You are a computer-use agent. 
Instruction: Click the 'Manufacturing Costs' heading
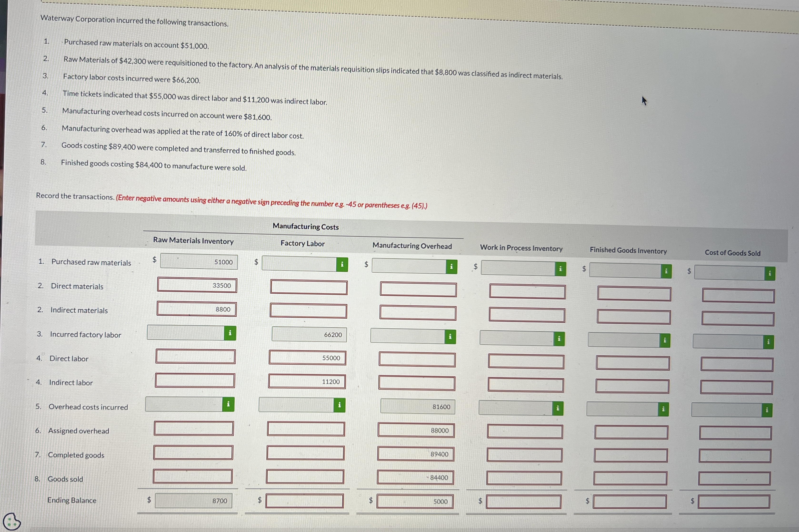click(x=305, y=227)
